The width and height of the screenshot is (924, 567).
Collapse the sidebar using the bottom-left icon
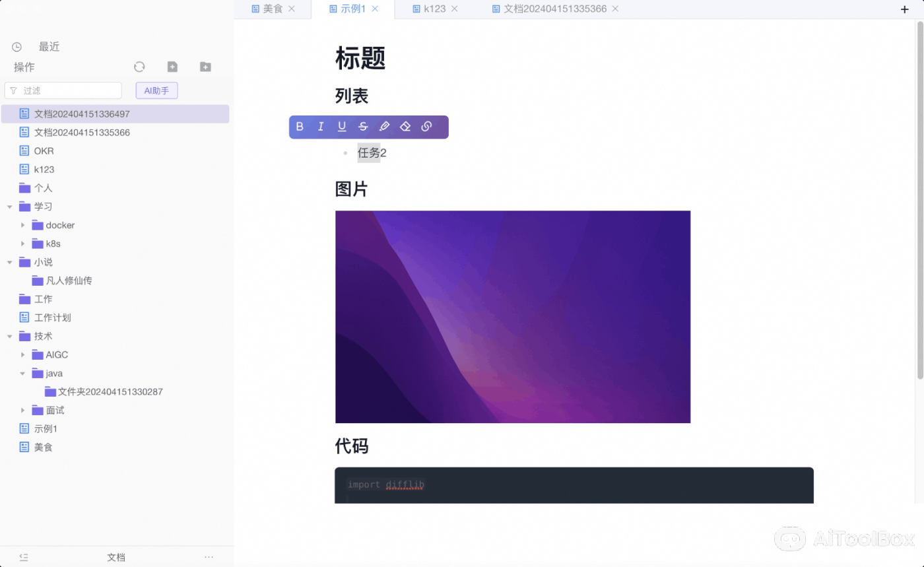click(x=22, y=557)
